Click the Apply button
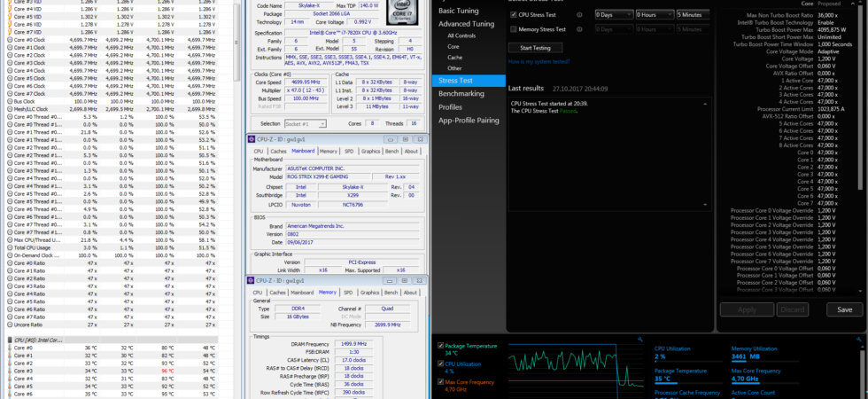The image size is (868, 399). 747,309
